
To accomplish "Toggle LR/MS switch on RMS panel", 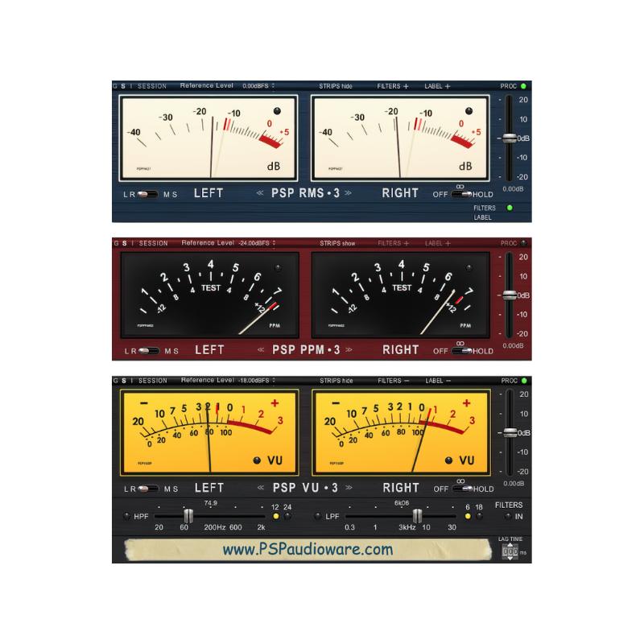I will [x=147, y=194].
